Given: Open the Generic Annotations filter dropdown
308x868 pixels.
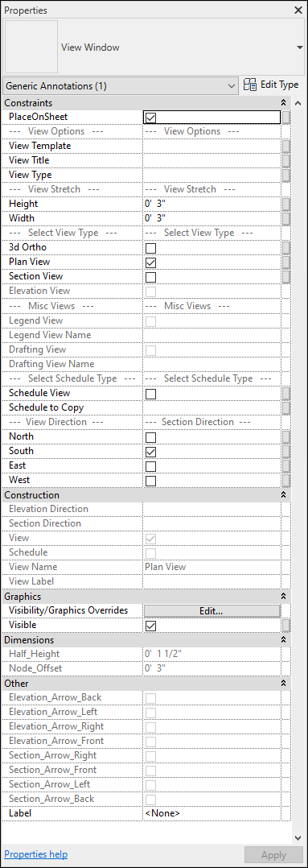Looking at the screenshot, I should click(121, 86).
